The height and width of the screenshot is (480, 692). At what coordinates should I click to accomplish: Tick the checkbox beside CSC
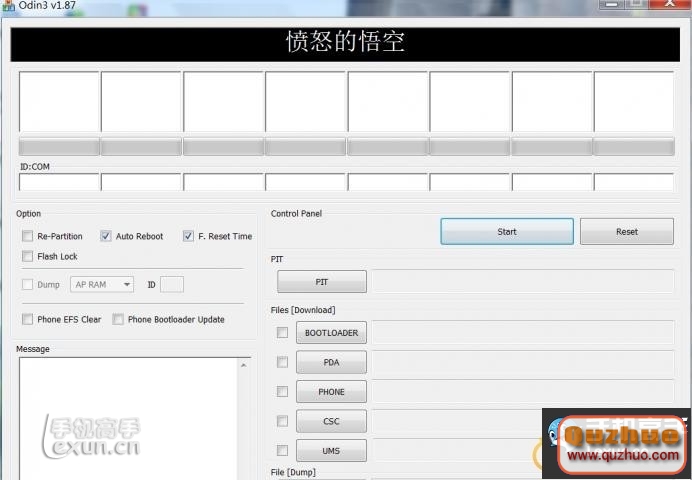point(282,421)
